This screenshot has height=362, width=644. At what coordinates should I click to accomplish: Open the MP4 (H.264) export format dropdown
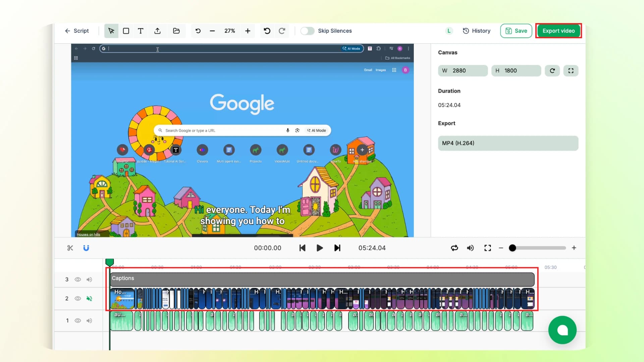(508, 143)
